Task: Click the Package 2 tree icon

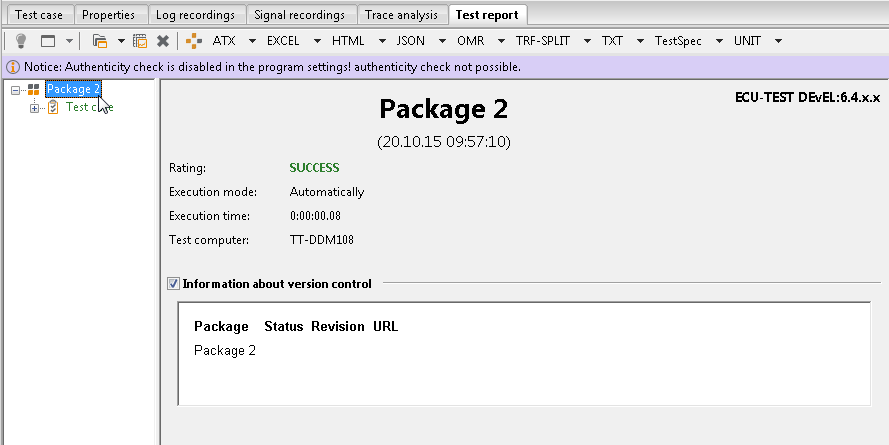Action: [33, 90]
